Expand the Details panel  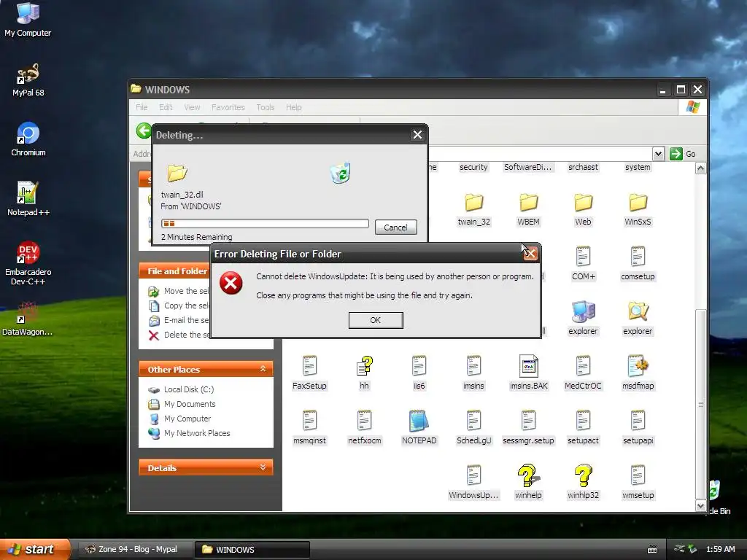[263, 467]
